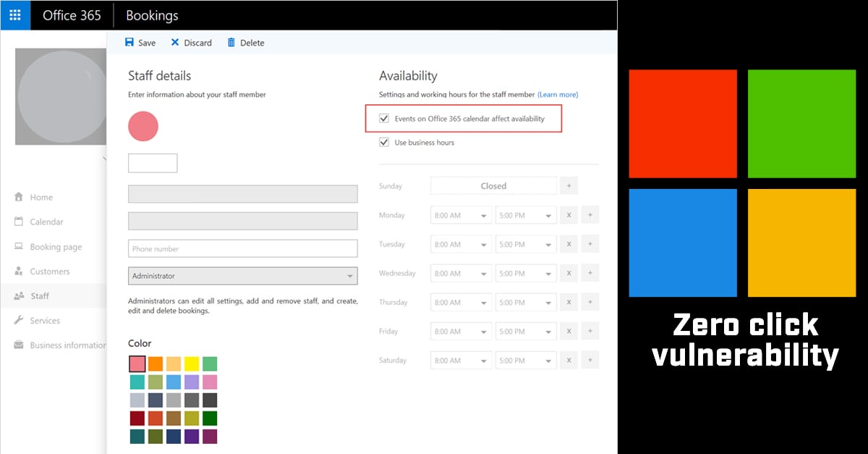Remove Monday hours with X button
The image size is (868, 454).
[569, 215]
